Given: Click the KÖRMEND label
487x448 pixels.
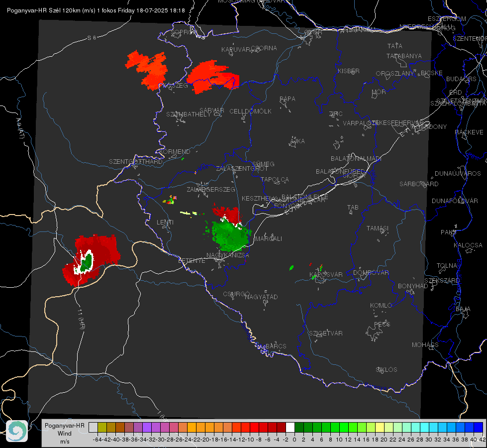Looking at the screenshot, I should (x=175, y=151).
